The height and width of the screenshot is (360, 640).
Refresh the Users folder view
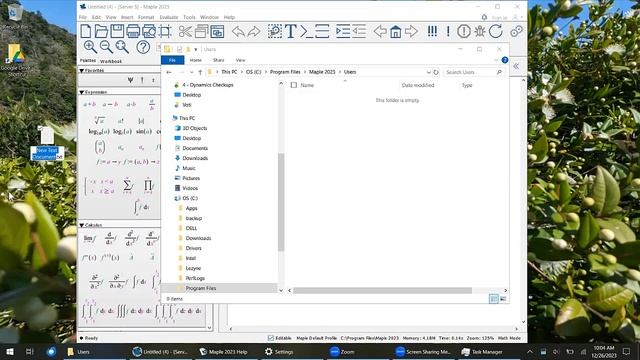pos(436,72)
